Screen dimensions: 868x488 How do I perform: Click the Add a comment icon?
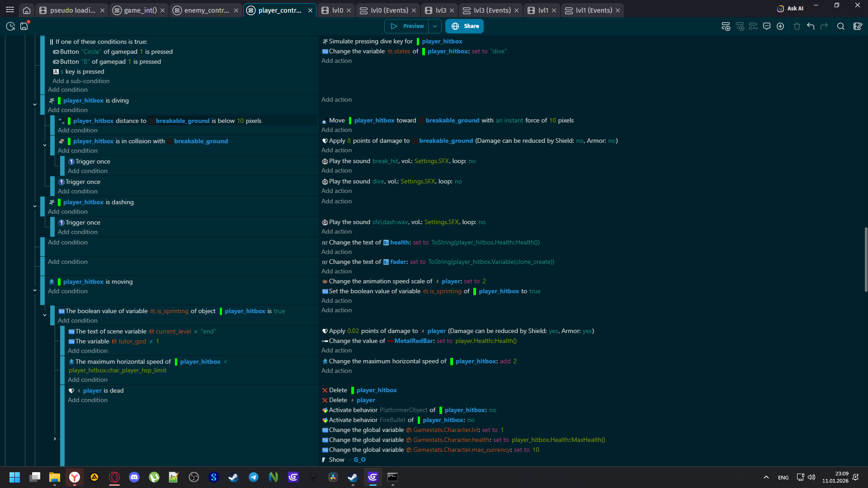(x=767, y=26)
